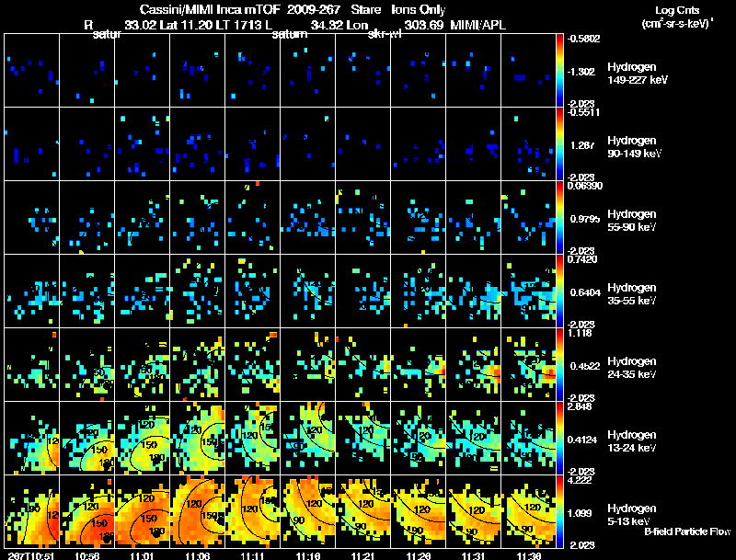Image resolution: width=736 pixels, height=560 pixels.
Task: Click the '11:36' time axis label
Action: coord(529,556)
